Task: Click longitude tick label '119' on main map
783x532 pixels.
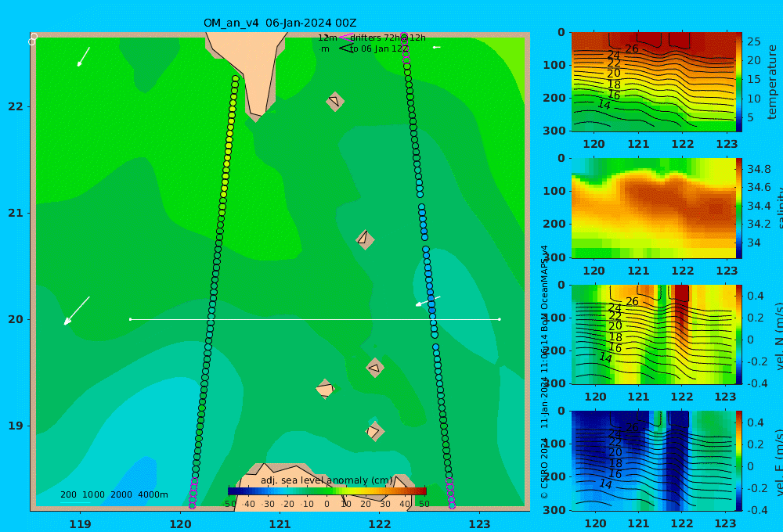Action: 81,524
